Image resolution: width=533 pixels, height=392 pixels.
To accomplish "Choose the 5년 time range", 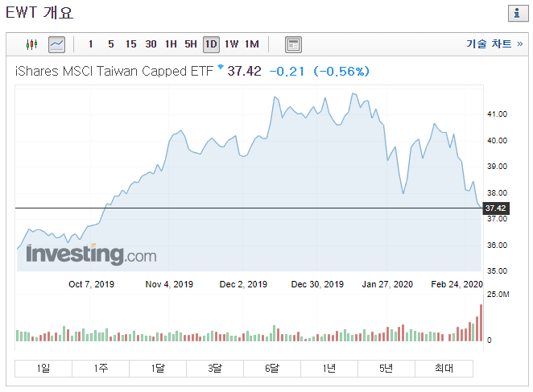I will (x=386, y=368).
